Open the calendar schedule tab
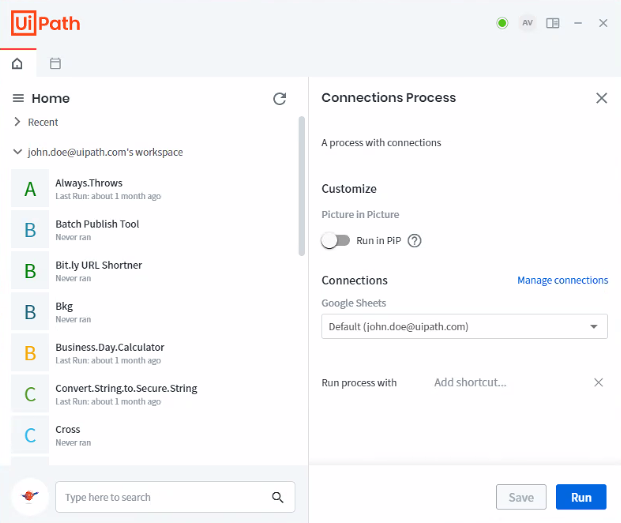The height and width of the screenshot is (523, 621). [55, 64]
